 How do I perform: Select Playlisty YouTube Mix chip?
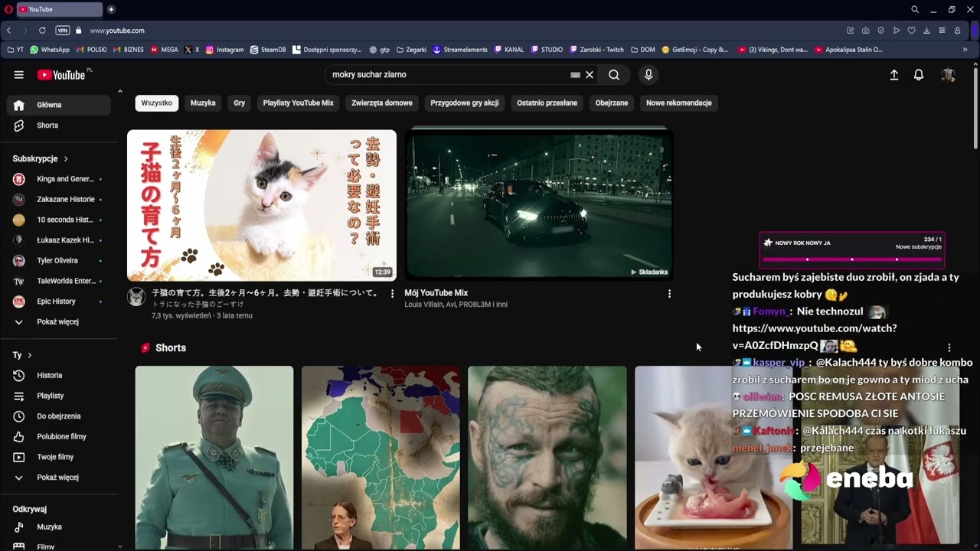pos(299,103)
